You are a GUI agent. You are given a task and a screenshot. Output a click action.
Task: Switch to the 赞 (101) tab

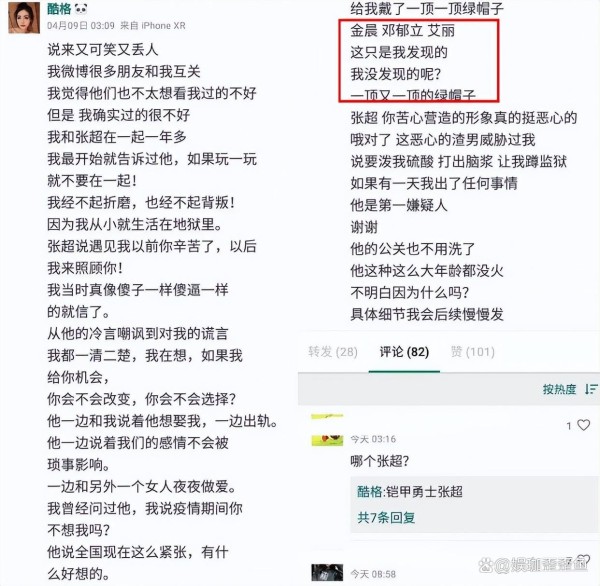tap(473, 351)
